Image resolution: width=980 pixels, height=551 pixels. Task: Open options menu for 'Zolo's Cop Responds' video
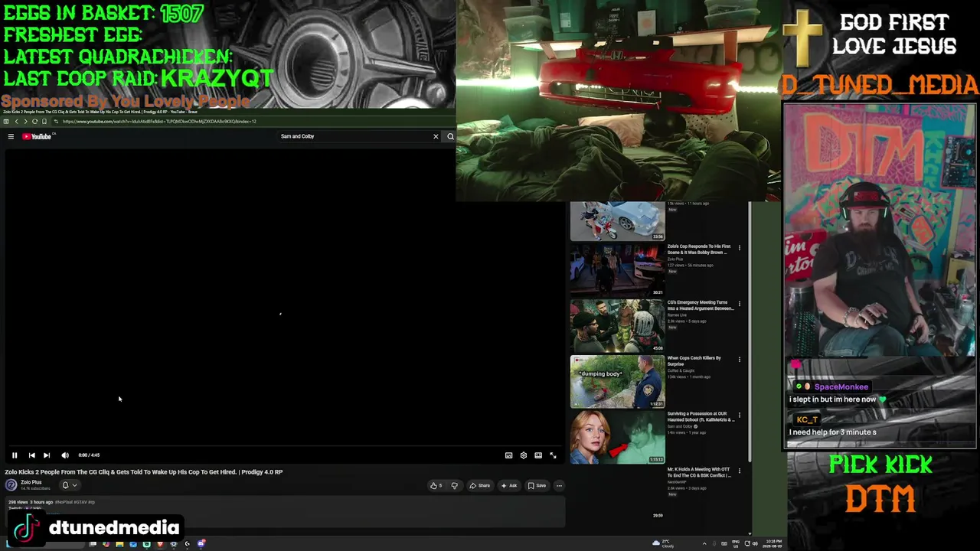point(740,248)
